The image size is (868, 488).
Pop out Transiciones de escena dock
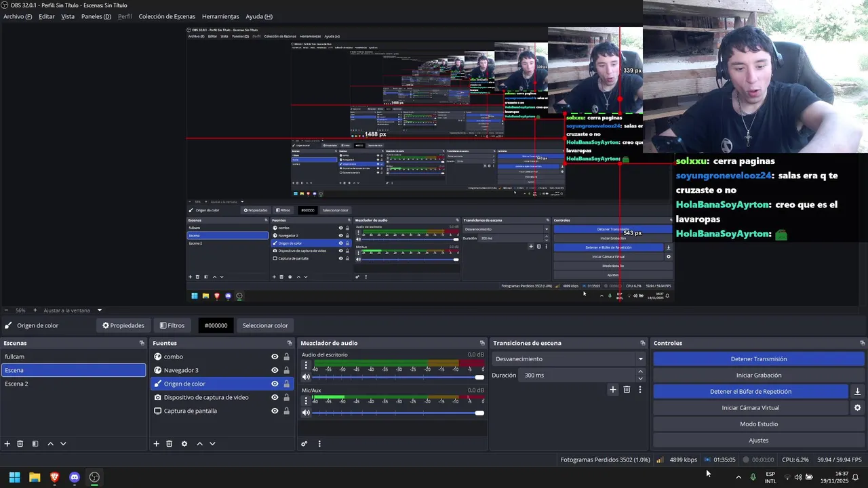click(x=643, y=343)
